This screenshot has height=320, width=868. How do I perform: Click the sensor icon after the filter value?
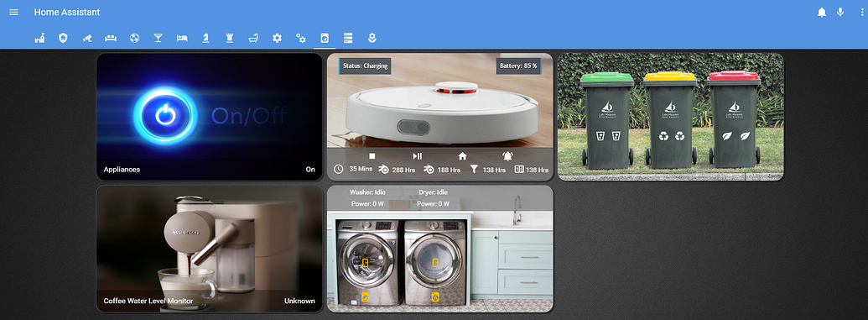coord(518,169)
